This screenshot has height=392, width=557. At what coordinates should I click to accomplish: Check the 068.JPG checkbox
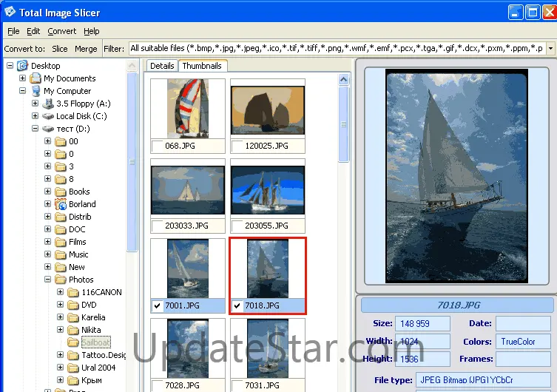click(x=157, y=145)
